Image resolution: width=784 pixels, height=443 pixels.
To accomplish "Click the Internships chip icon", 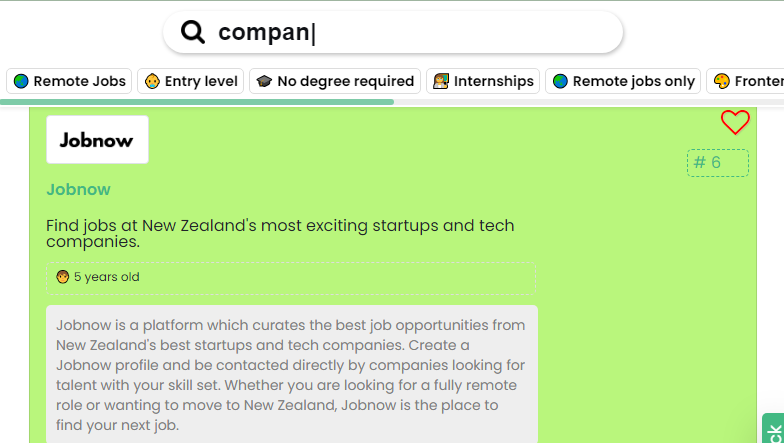I will [441, 81].
